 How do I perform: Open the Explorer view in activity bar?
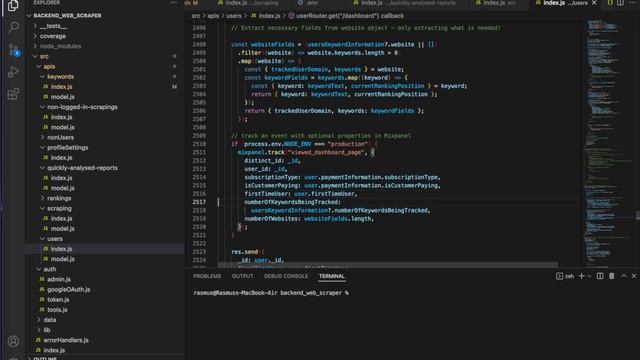click(13, 6)
